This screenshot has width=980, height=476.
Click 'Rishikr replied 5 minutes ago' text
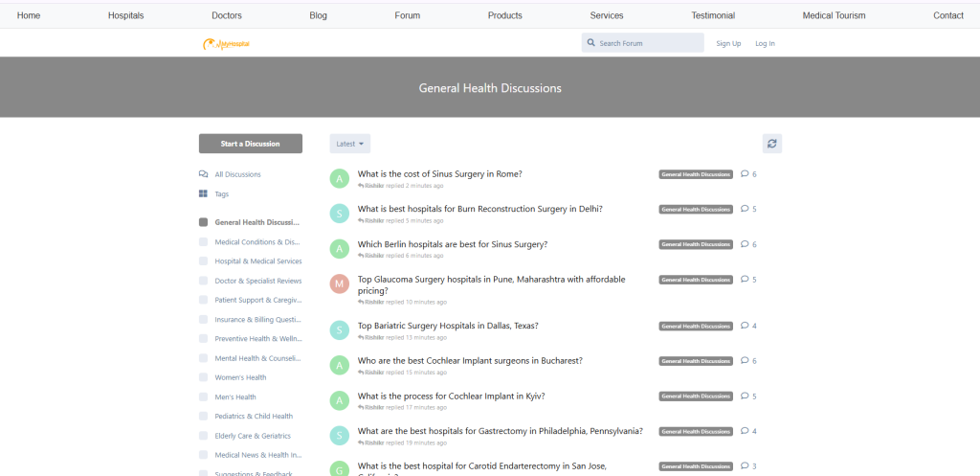click(x=401, y=221)
